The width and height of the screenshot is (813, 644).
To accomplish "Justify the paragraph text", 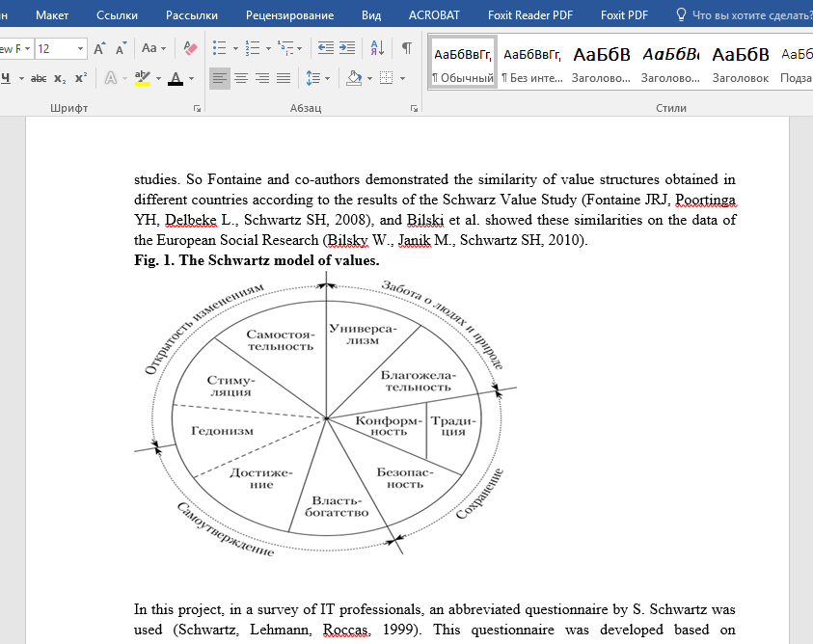I will [284, 78].
